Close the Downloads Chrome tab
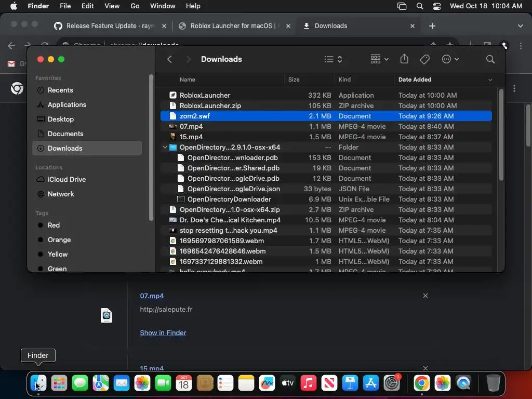The width and height of the screenshot is (532, 399). pyautogui.click(x=412, y=26)
